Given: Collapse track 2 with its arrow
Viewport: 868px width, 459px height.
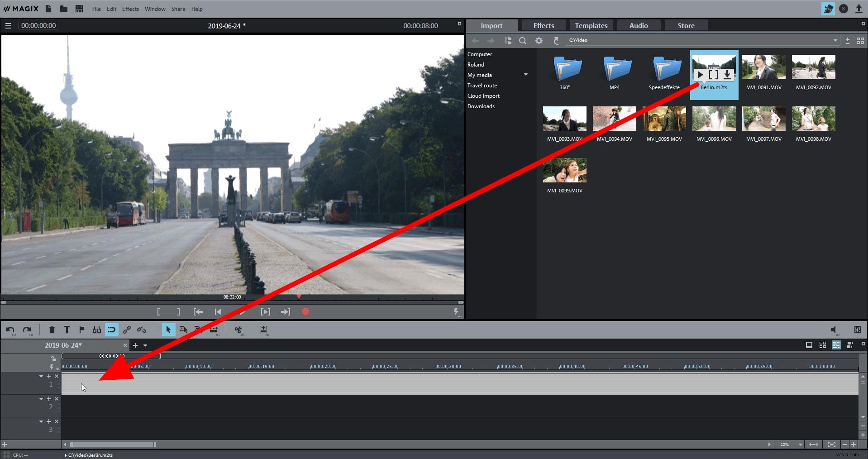Looking at the screenshot, I should [x=41, y=399].
